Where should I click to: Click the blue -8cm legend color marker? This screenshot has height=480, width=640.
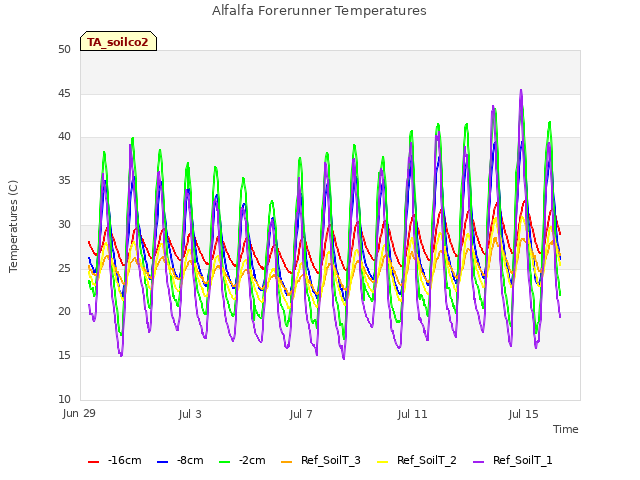pos(162,462)
